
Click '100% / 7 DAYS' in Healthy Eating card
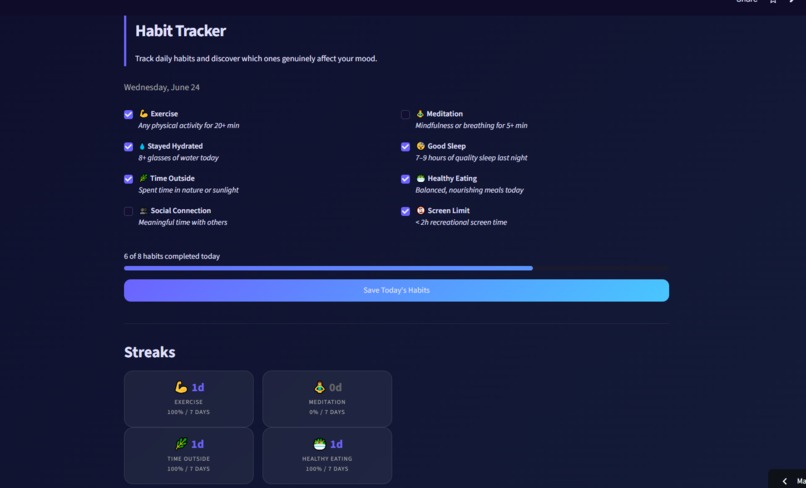[327, 468]
